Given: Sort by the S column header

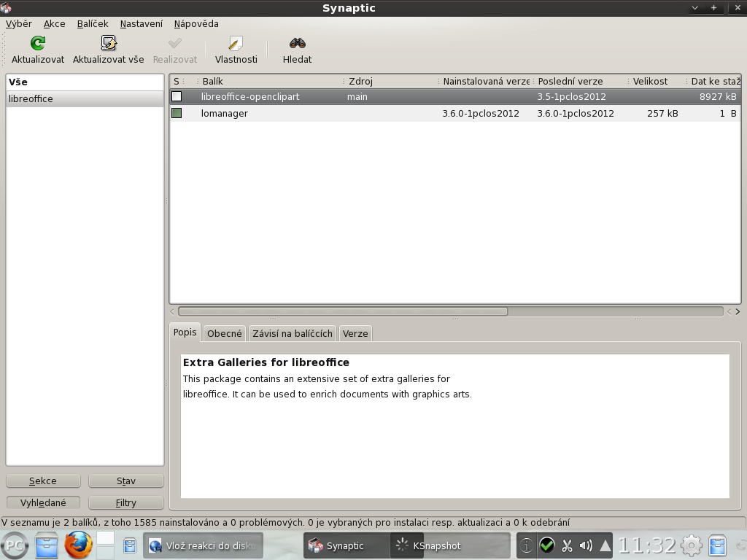Looking at the screenshot, I should (x=177, y=82).
